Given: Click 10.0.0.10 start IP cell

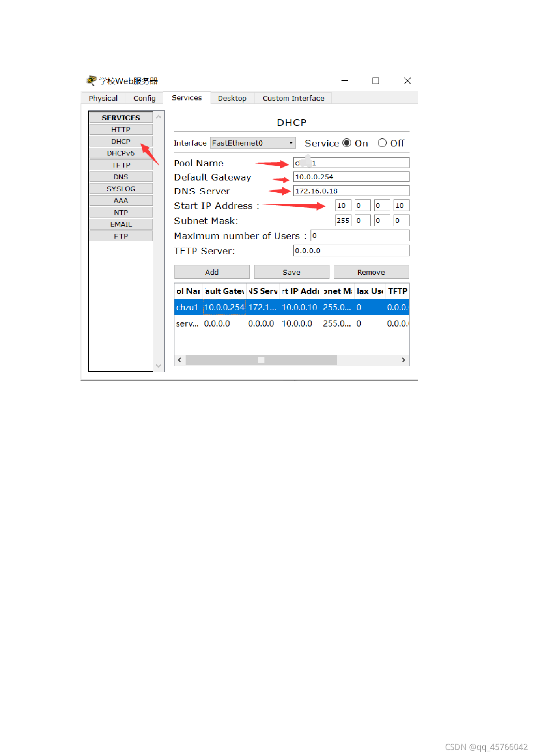Looking at the screenshot, I should (300, 307).
